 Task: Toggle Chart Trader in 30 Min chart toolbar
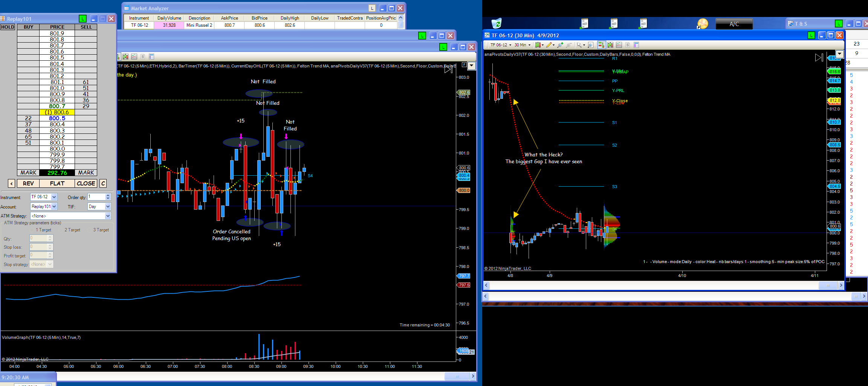point(601,45)
